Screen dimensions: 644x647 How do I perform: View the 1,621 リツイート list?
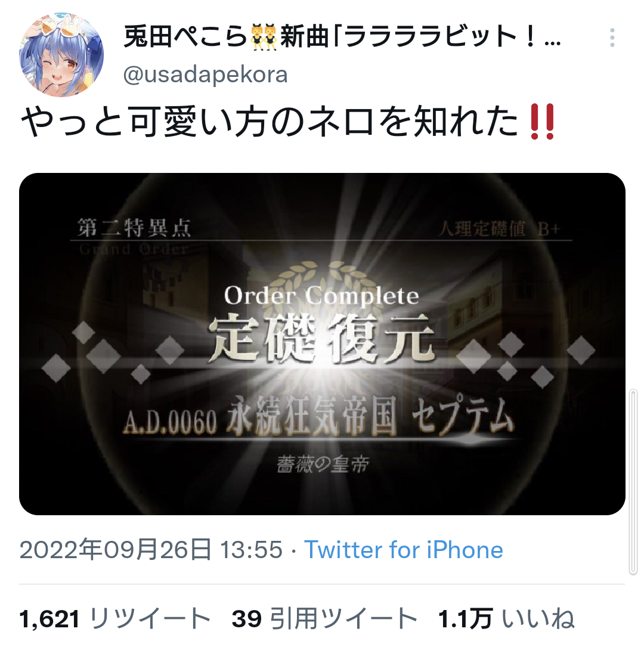pos(116,619)
